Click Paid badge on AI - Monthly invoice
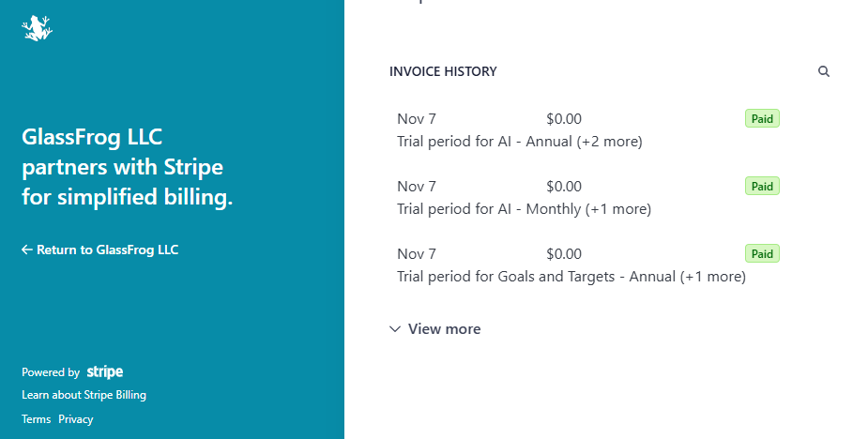 (762, 187)
